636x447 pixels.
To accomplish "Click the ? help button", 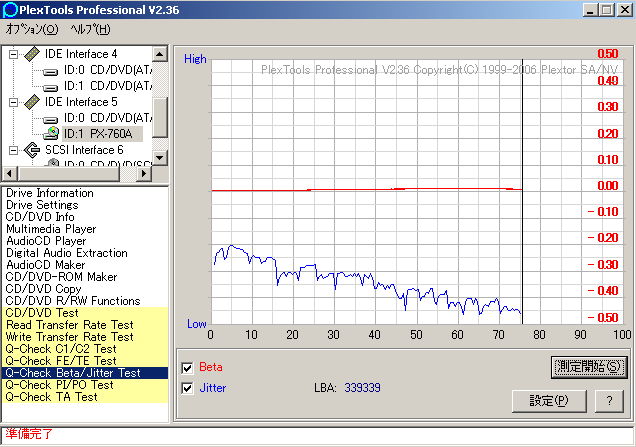I will point(608,400).
